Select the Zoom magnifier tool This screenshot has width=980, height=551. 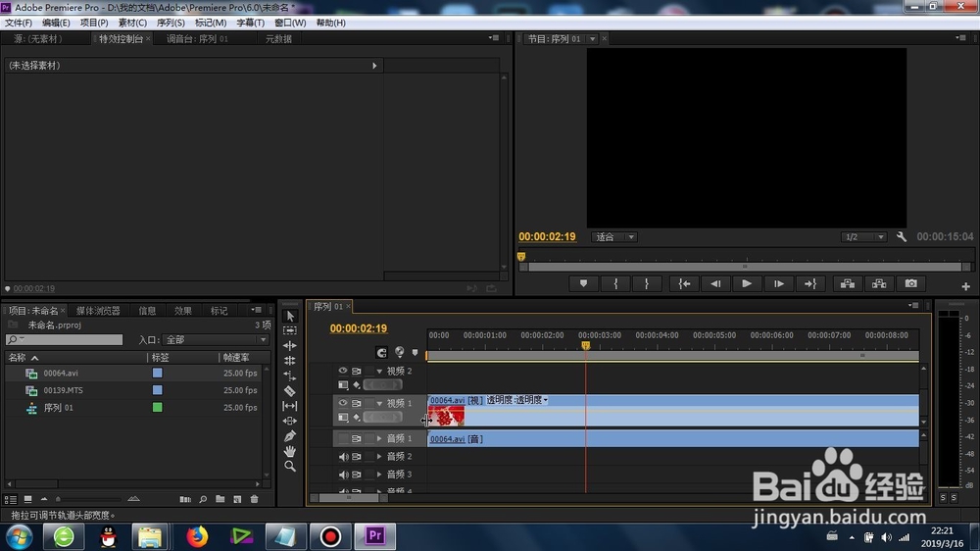(290, 467)
